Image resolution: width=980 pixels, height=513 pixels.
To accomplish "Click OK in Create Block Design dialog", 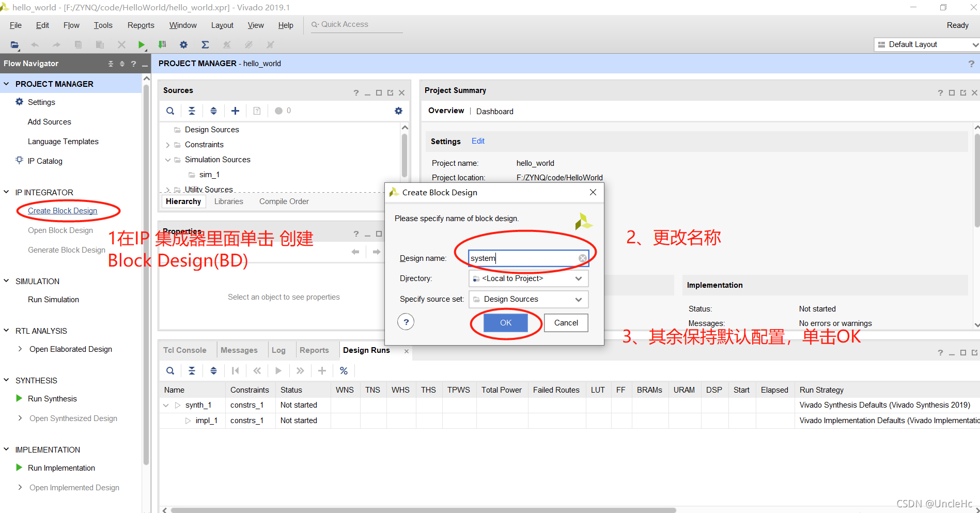I will pyautogui.click(x=506, y=323).
